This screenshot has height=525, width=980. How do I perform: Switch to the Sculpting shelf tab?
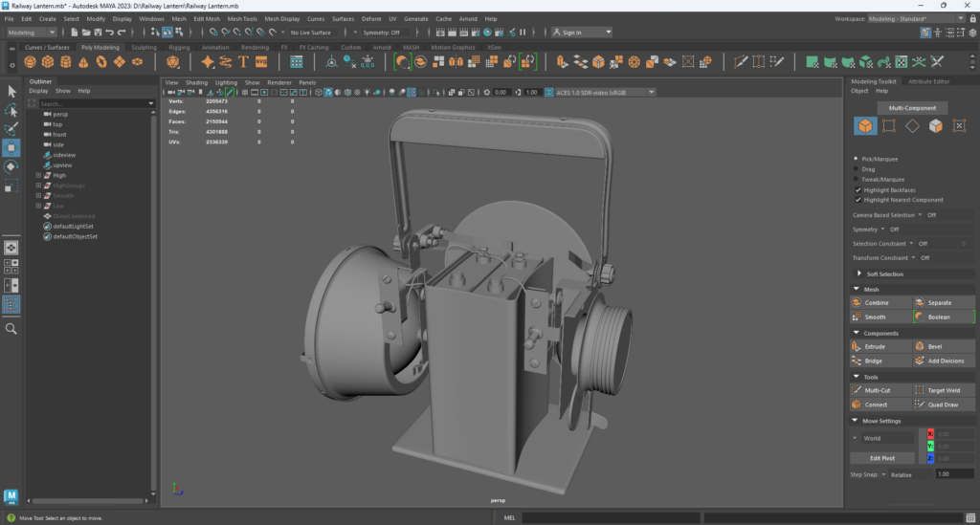pos(144,48)
